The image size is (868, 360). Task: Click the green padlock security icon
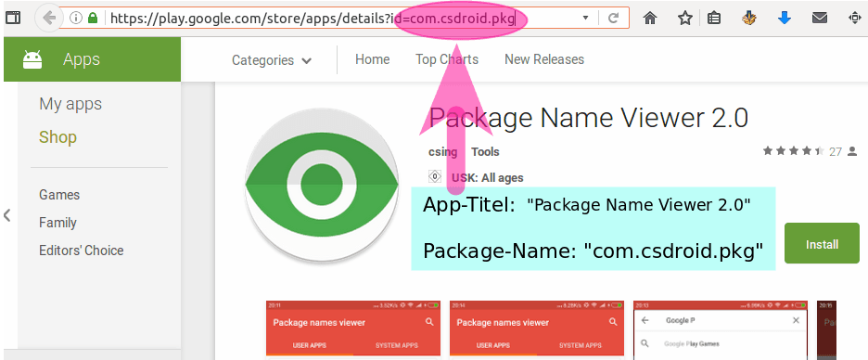[x=93, y=19]
